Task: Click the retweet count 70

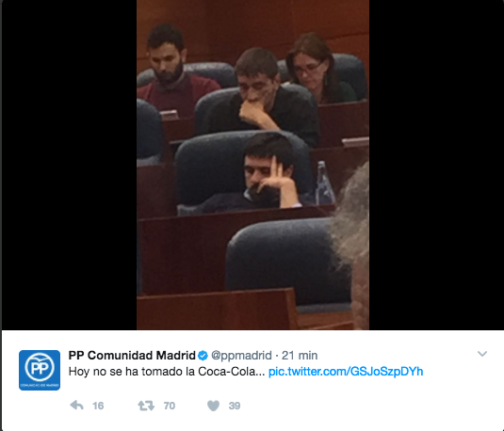Action: tap(170, 406)
